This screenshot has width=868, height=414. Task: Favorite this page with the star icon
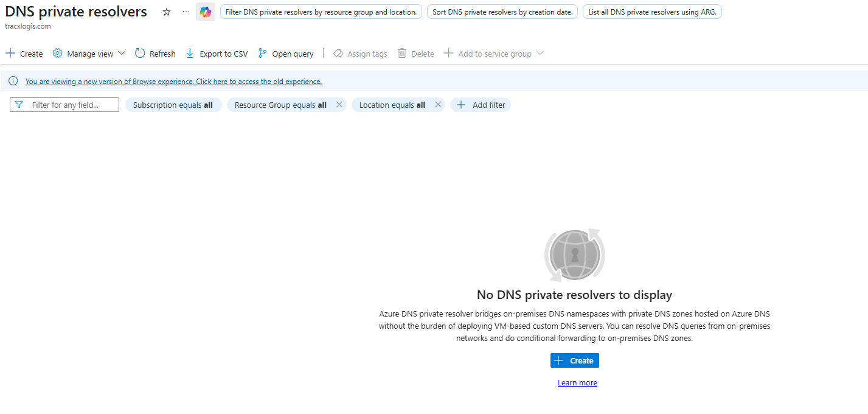pos(167,12)
